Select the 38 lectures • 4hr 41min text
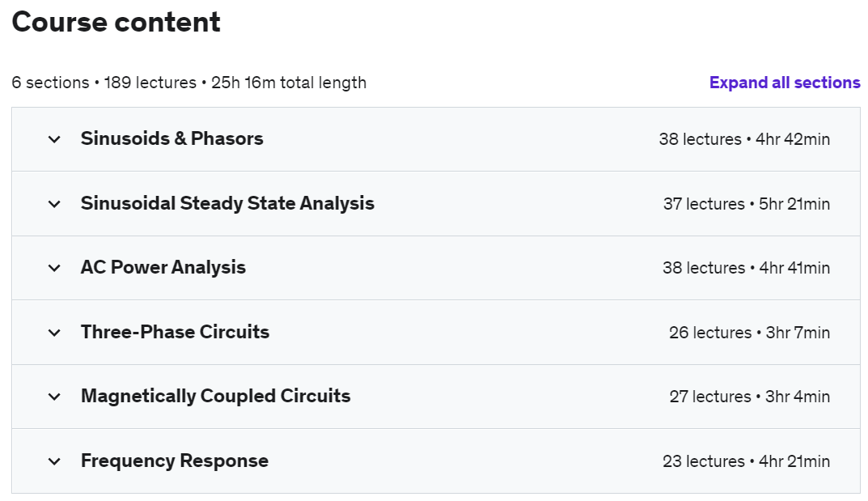 point(746,268)
